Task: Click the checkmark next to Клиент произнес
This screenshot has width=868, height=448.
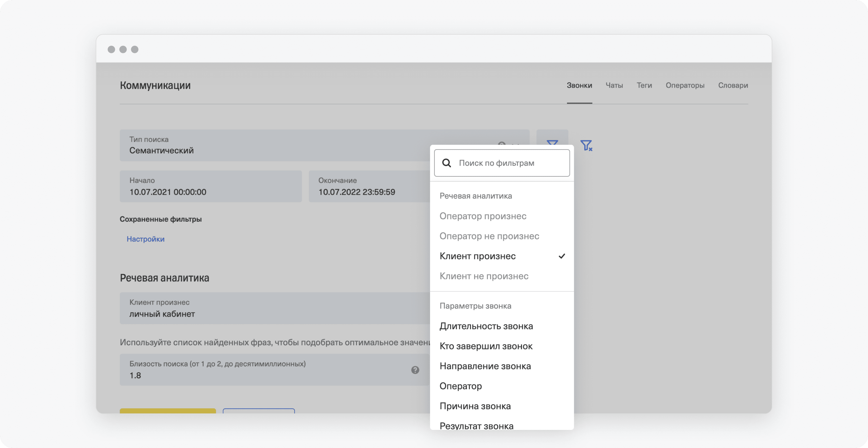Action: [561, 256]
